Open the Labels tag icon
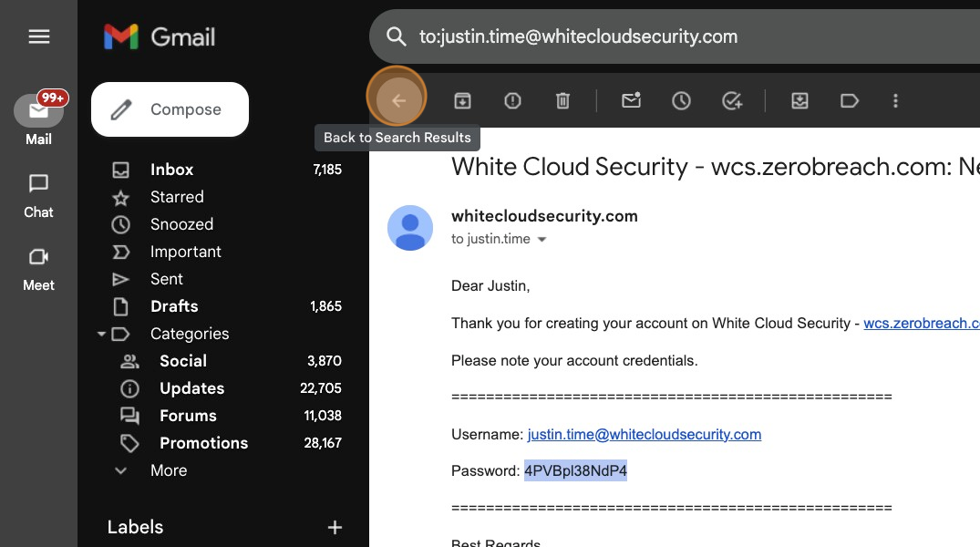980x547 pixels. pyautogui.click(x=850, y=100)
